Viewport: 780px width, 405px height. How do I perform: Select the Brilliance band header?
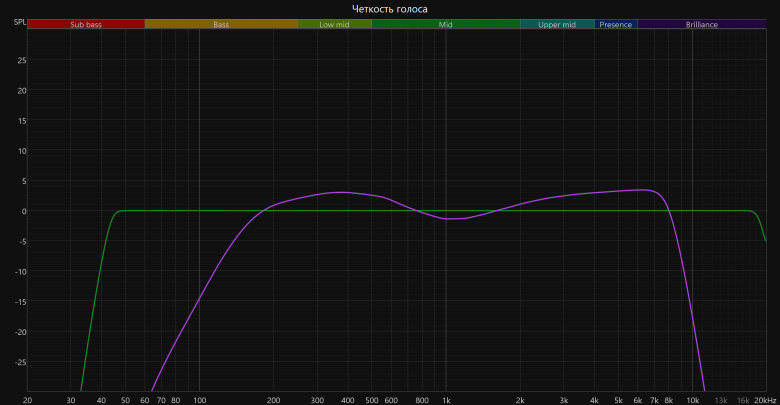point(702,24)
